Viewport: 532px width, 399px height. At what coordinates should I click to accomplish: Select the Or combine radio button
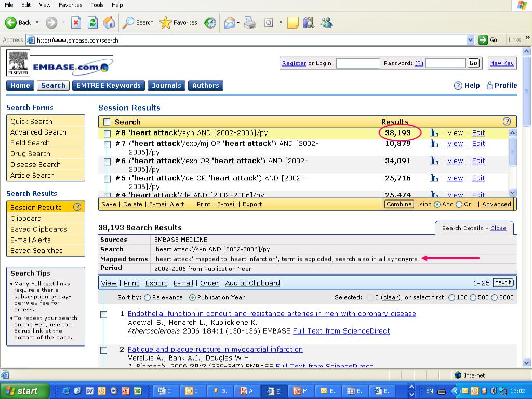(459, 204)
